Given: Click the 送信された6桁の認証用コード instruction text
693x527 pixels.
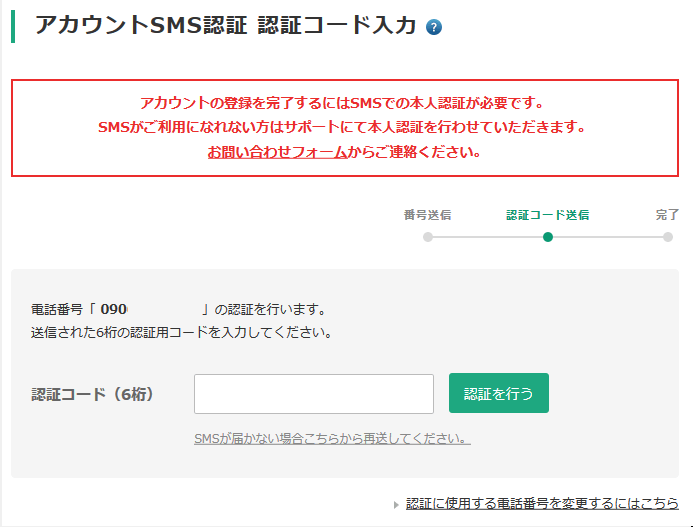Looking at the screenshot, I should click(182, 332).
